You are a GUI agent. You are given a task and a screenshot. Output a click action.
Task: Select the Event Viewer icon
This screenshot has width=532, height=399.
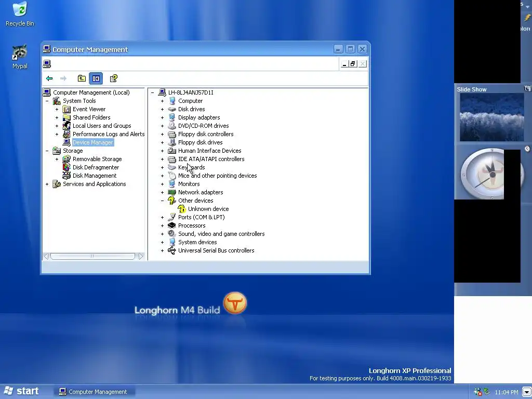[x=66, y=109]
